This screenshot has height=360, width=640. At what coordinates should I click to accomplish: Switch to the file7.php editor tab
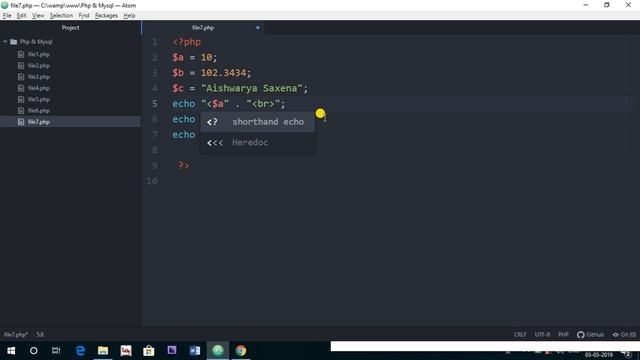point(203,28)
